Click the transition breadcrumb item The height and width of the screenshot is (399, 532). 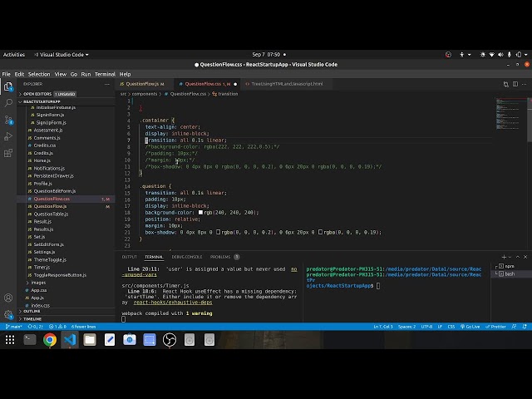[x=225, y=94]
